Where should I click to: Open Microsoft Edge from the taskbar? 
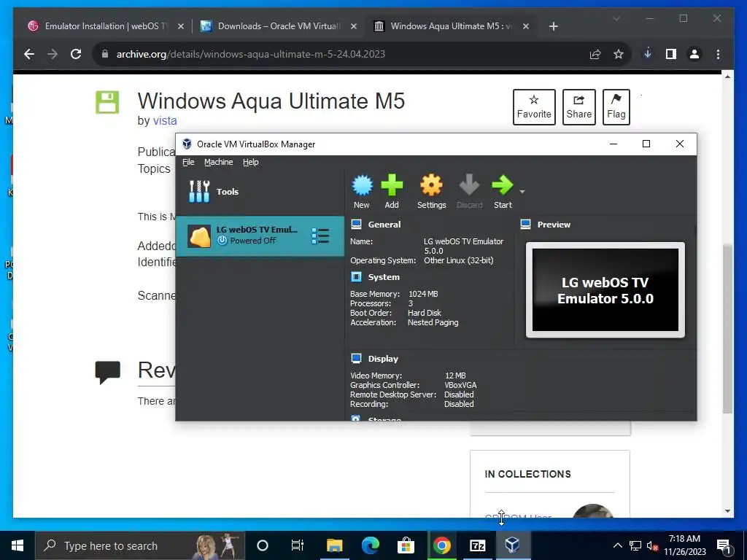pyautogui.click(x=370, y=545)
